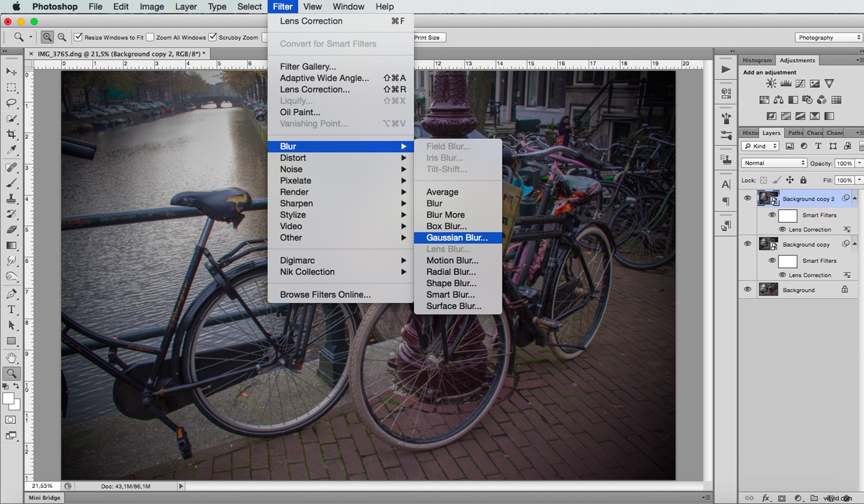Add a Brightness/Contrast adjustment

point(771,83)
